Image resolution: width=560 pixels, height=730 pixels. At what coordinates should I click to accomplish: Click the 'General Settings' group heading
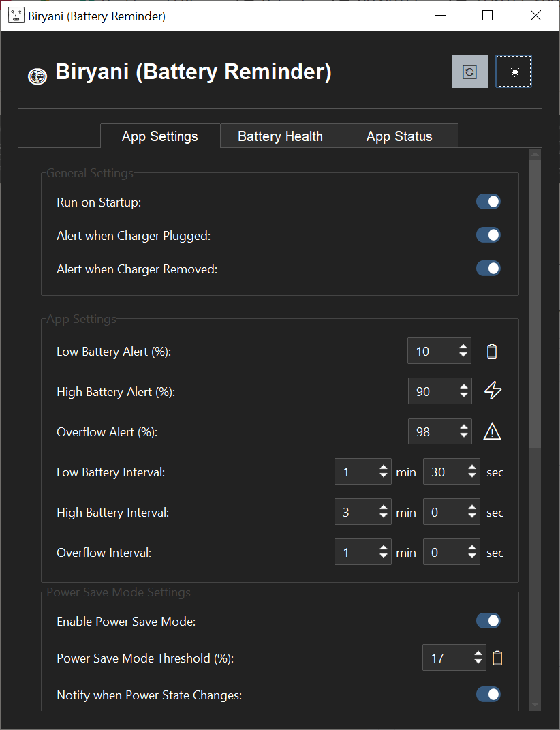90,173
